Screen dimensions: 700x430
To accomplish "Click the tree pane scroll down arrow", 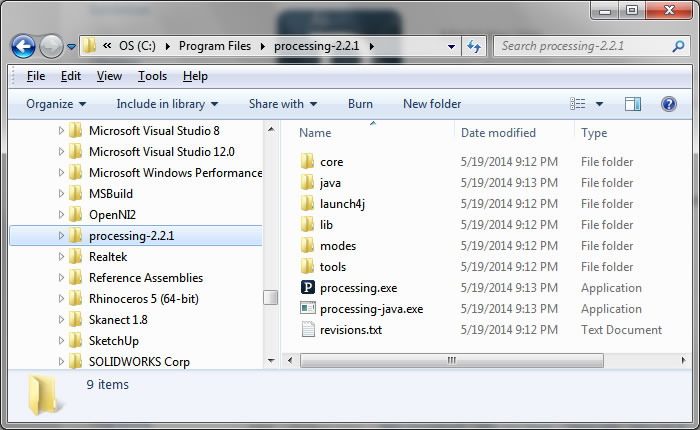I will coord(271,361).
